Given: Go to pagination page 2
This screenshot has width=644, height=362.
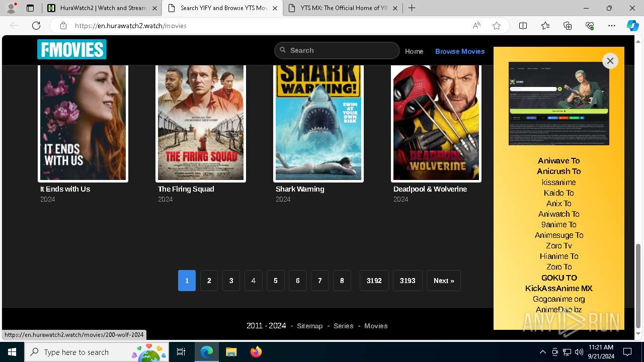Looking at the screenshot, I should 209,281.
